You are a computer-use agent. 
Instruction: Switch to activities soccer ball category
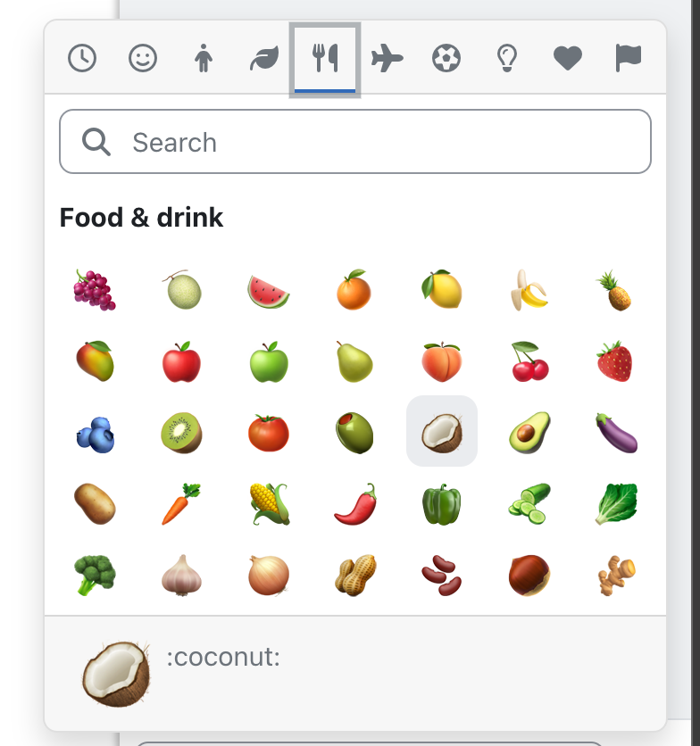point(446,58)
